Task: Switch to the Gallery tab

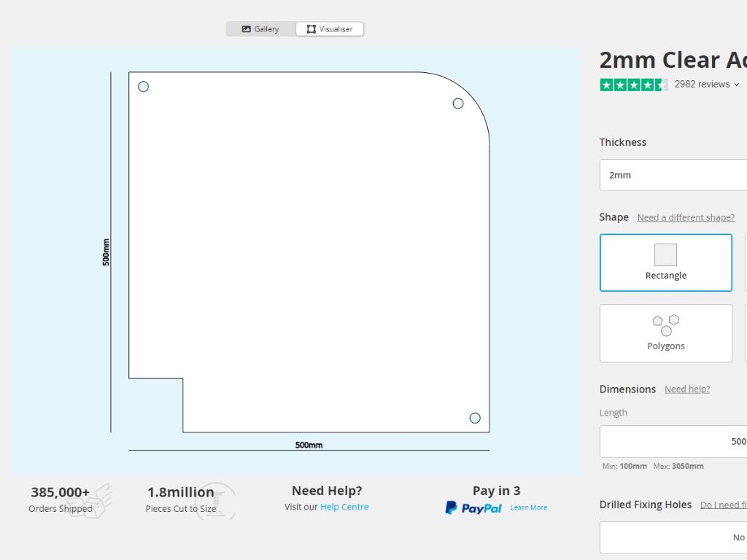Action: pos(260,29)
